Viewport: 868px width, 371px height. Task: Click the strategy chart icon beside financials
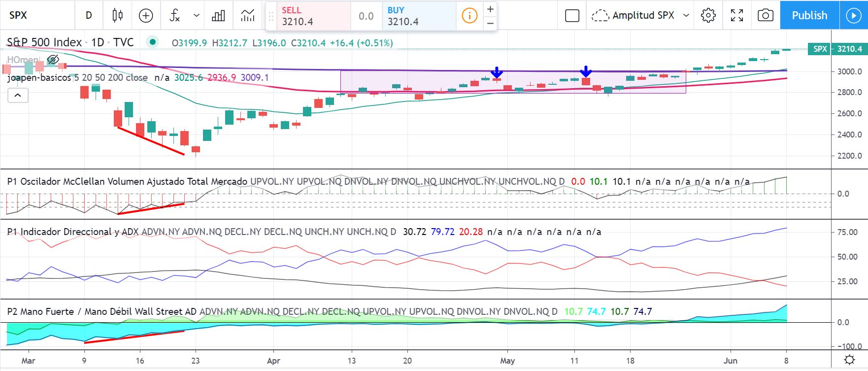coord(248,15)
